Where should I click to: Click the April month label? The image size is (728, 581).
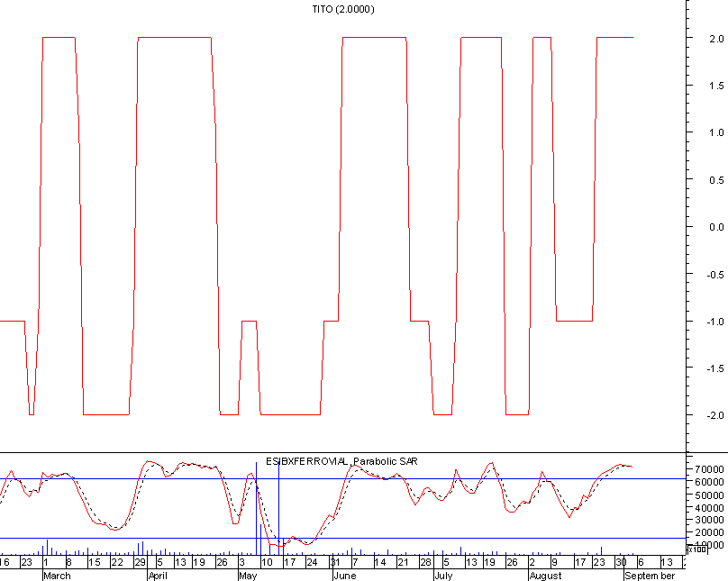[158, 576]
